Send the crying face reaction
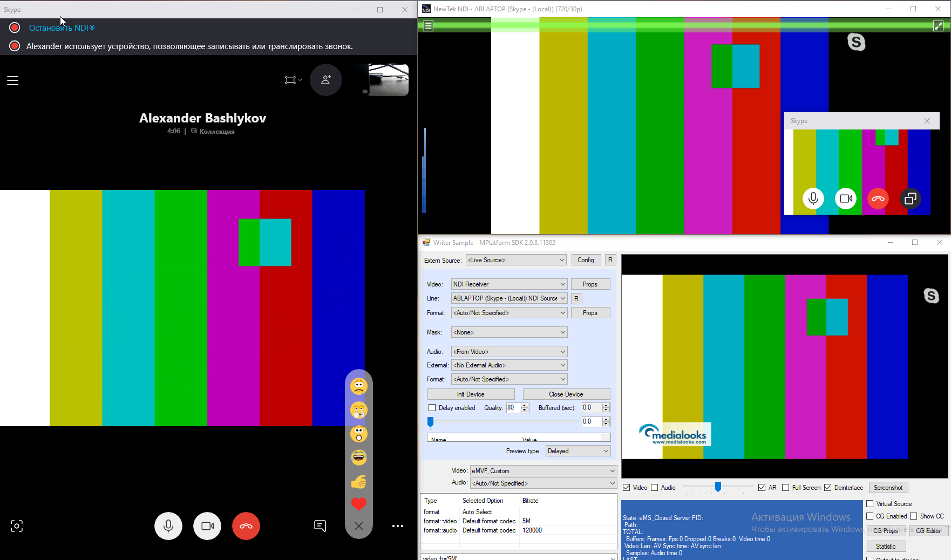 click(x=359, y=410)
